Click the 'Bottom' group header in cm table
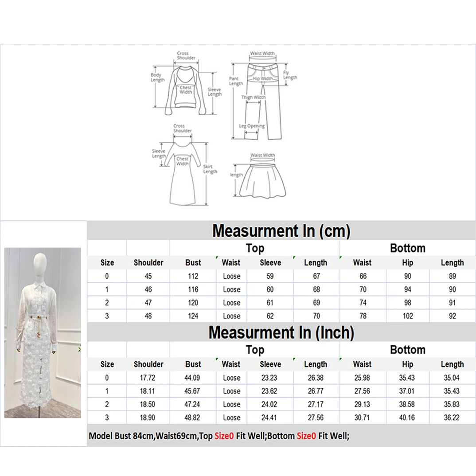The height and width of the screenshot is (476, 476). (x=408, y=248)
